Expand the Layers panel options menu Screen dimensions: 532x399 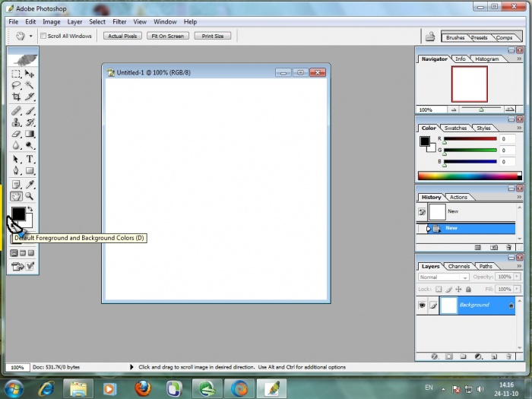(x=519, y=266)
